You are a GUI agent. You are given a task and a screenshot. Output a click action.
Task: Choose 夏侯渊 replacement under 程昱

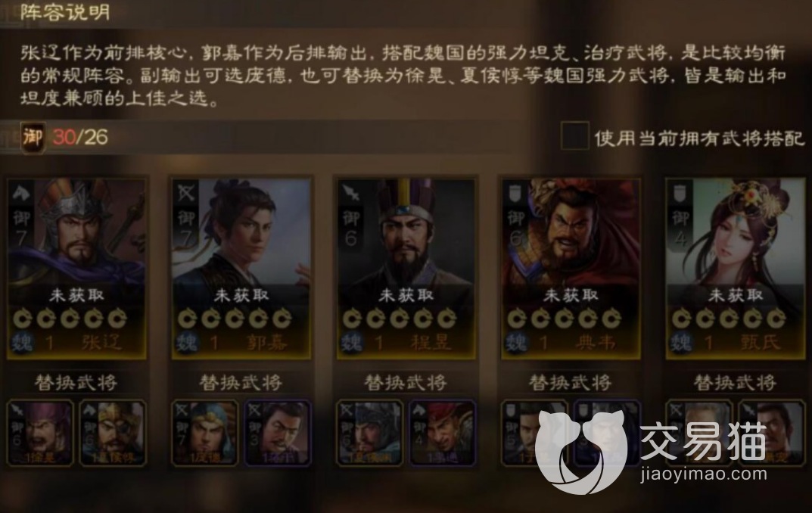click(x=370, y=433)
